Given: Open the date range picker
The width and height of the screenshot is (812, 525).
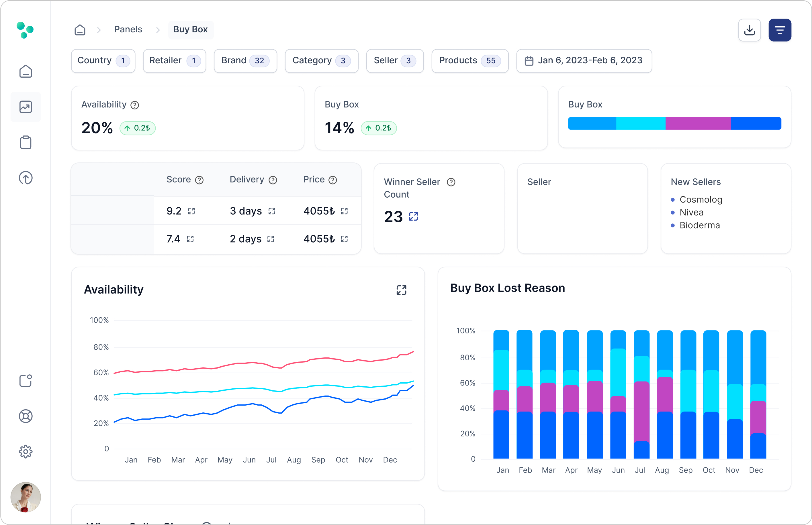Looking at the screenshot, I should 584,61.
